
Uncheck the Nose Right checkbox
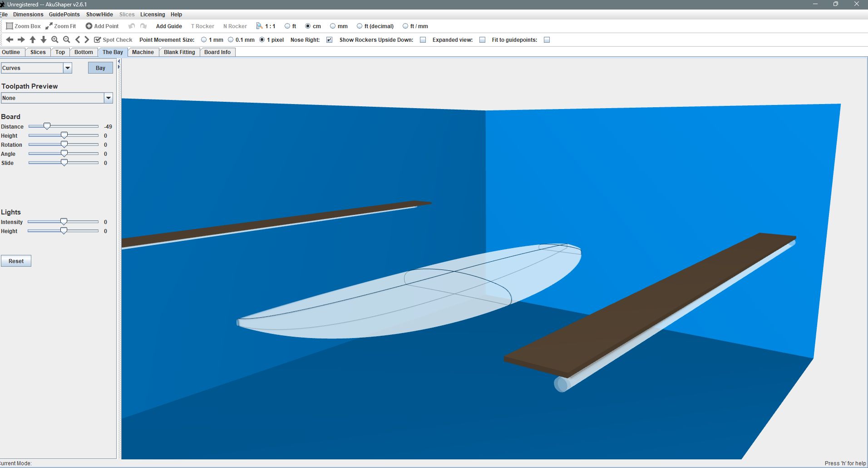click(x=330, y=40)
